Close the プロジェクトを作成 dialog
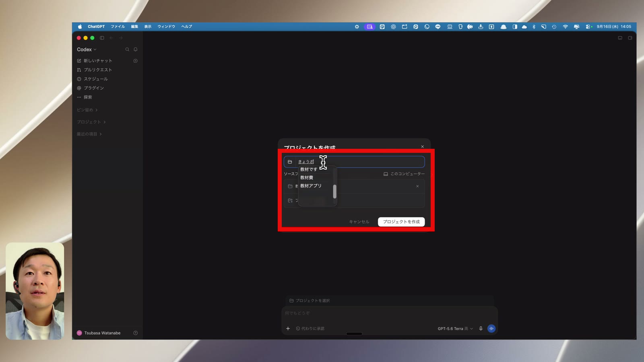This screenshot has width=644, height=362. [x=422, y=147]
